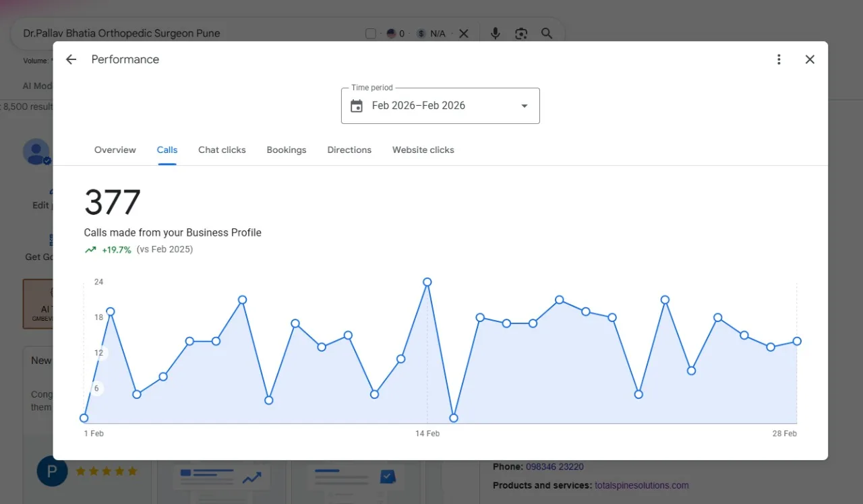Click the highest data point near 14 Feb

pos(427,282)
